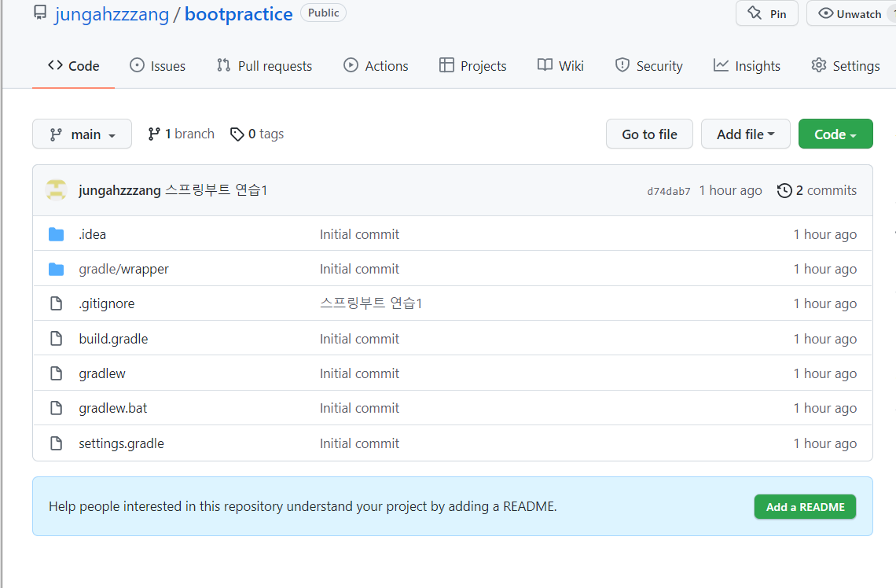This screenshot has width=896, height=588.
Task: Click the settings.gradle file icon
Action: pos(56,443)
